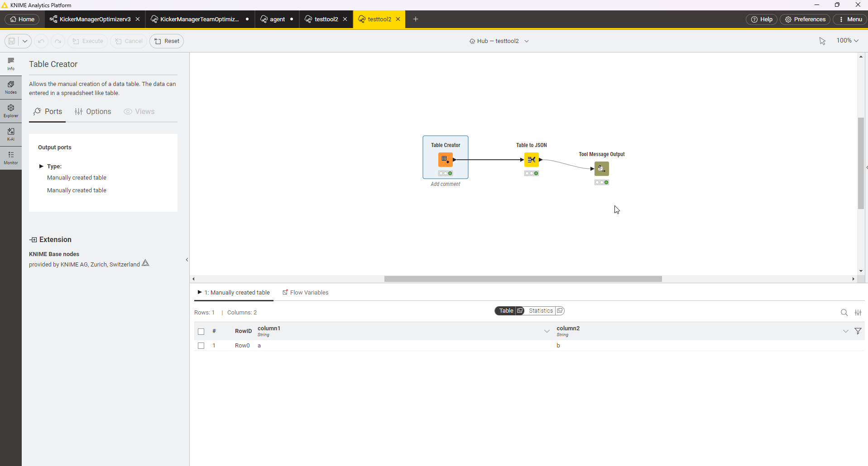Click the community extension warning triangle icon
868x466 pixels.
coord(145,263)
